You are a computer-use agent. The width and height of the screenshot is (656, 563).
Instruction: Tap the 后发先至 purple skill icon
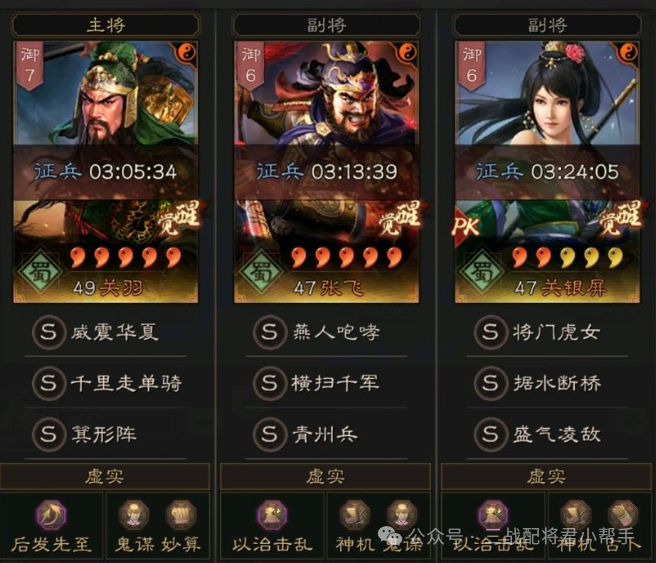click(51, 515)
